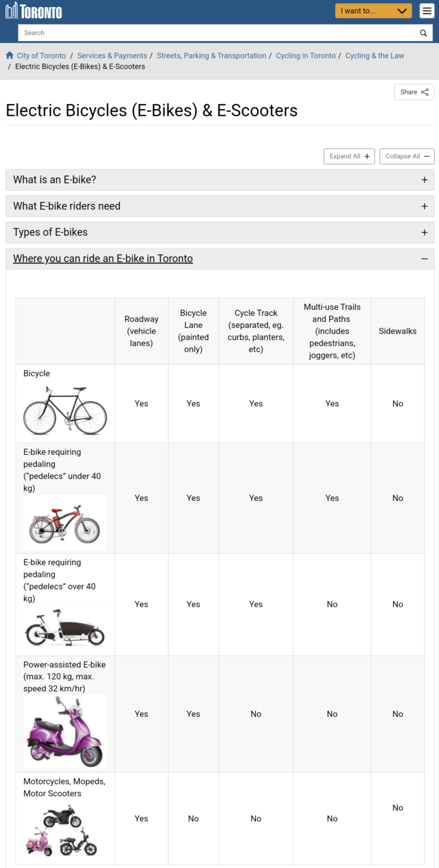Open the Cycling in Toronto breadcrumb link
439x868 pixels.
[306, 55]
